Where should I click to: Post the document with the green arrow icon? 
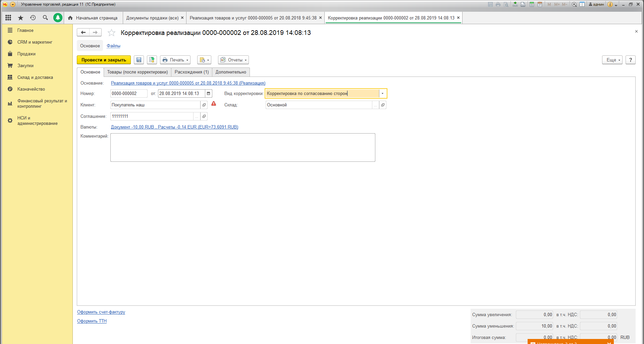152,60
